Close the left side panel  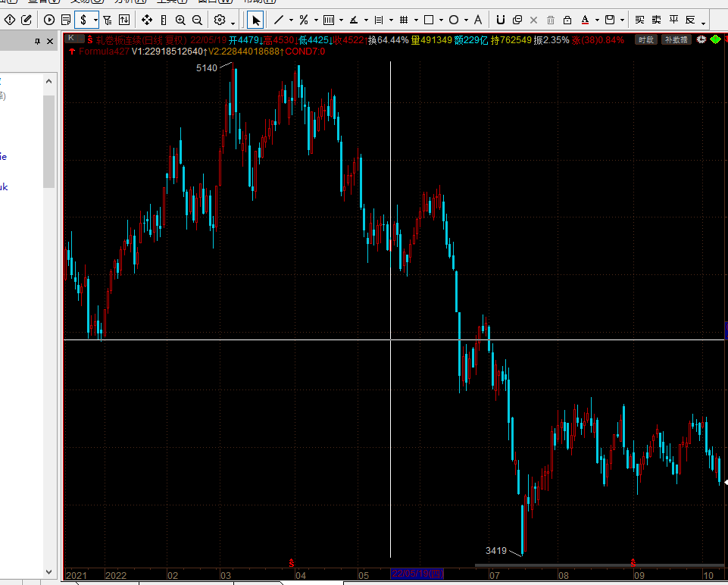click(x=50, y=42)
